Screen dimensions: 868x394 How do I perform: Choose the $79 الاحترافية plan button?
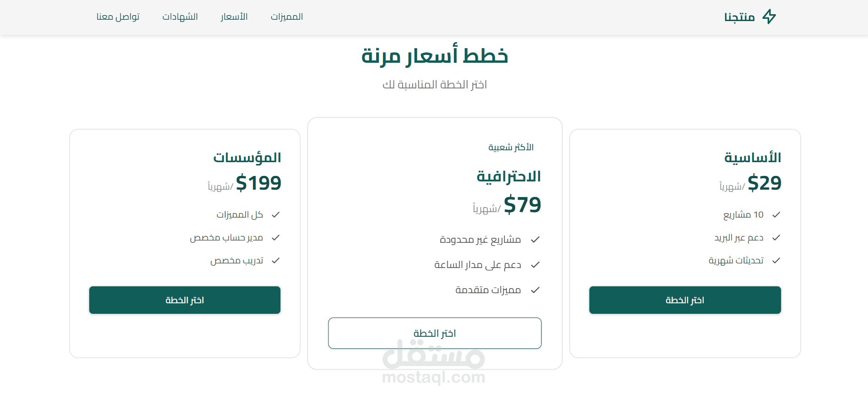435,333
